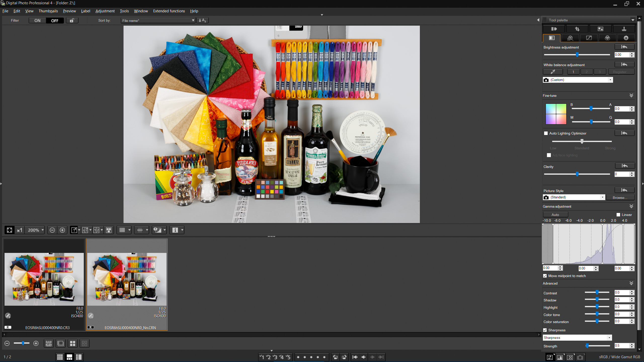The width and height of the screenshot is (644, 362).
Task: Zoom in with the preview plus icon
Action: click(x=62, y=230)
